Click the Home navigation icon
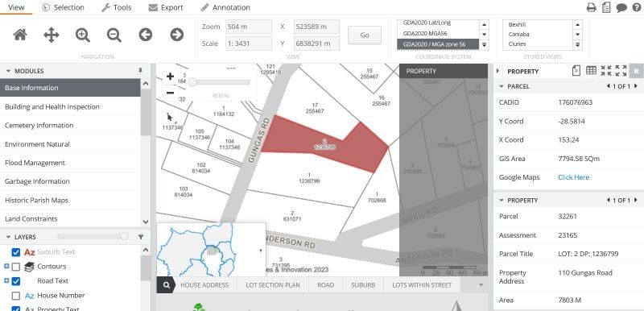 pos(20,35)
